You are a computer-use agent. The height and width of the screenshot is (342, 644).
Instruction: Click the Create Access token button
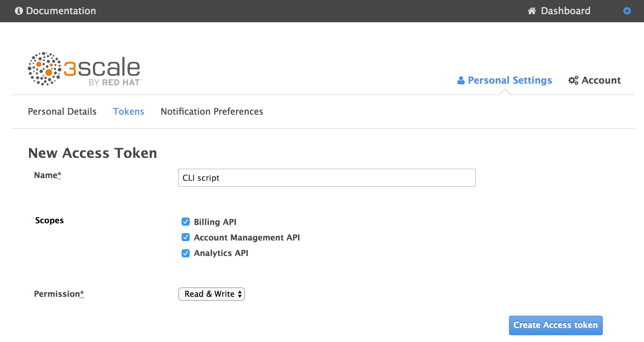[555, 325]
